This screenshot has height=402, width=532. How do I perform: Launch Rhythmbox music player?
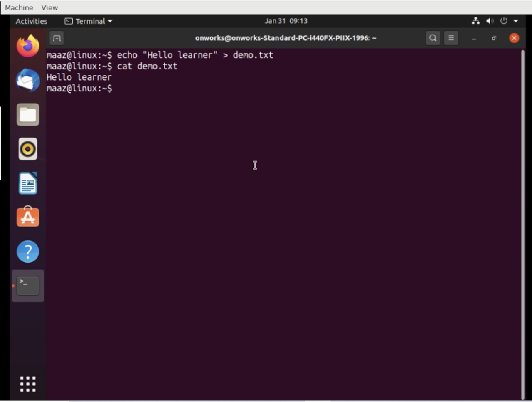(x=28, y=149)
